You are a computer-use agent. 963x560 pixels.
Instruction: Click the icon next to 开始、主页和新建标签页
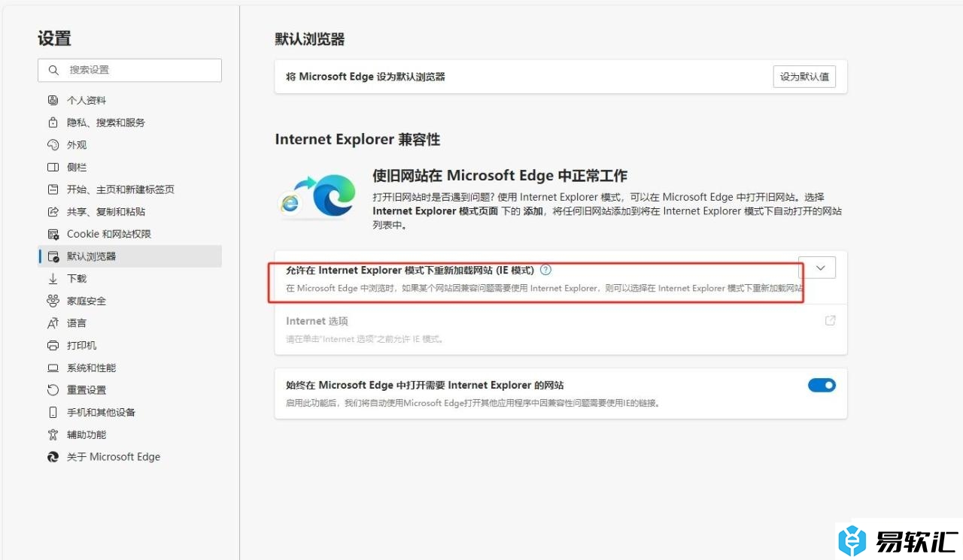tap(53, 189)
